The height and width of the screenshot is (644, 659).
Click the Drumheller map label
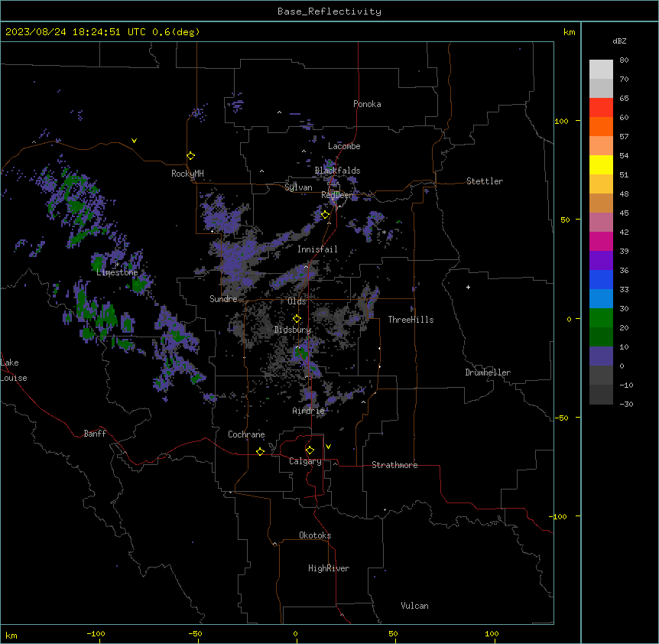(488, 372)
